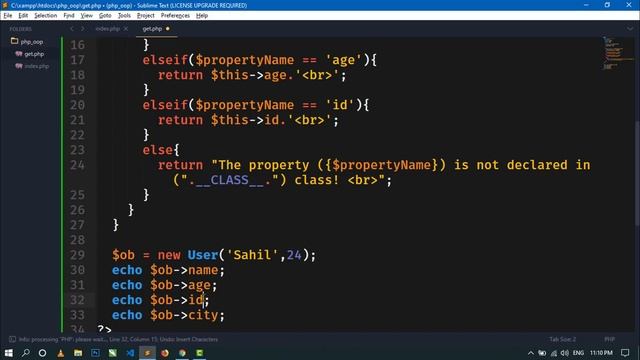Click the Tab Size: 2 status item
Screen dimensions: 640x360
coord(562,339)
